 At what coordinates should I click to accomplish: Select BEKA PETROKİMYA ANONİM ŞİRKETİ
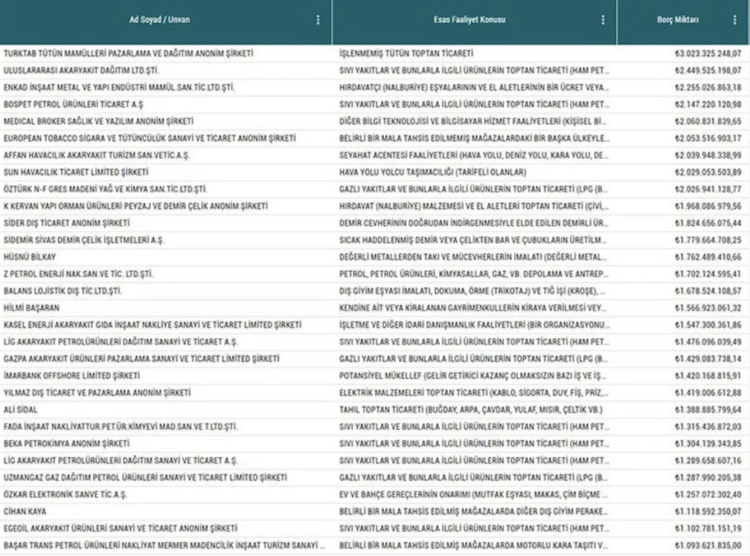66,444
